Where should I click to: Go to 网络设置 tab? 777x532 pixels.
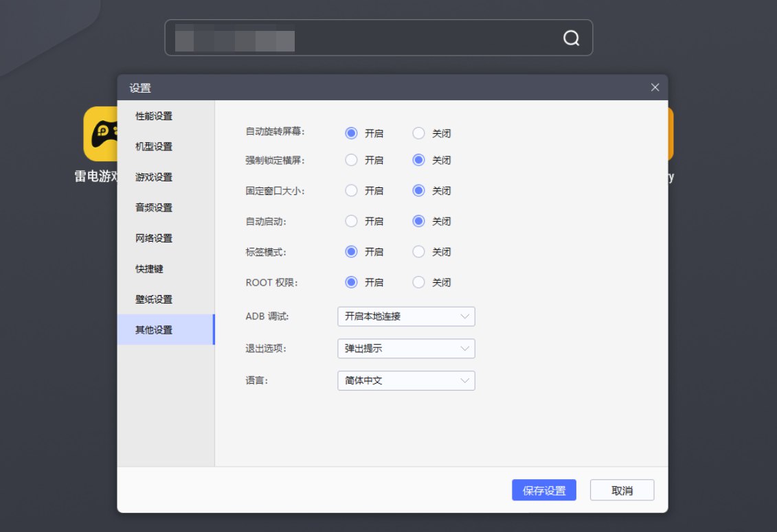166,238
